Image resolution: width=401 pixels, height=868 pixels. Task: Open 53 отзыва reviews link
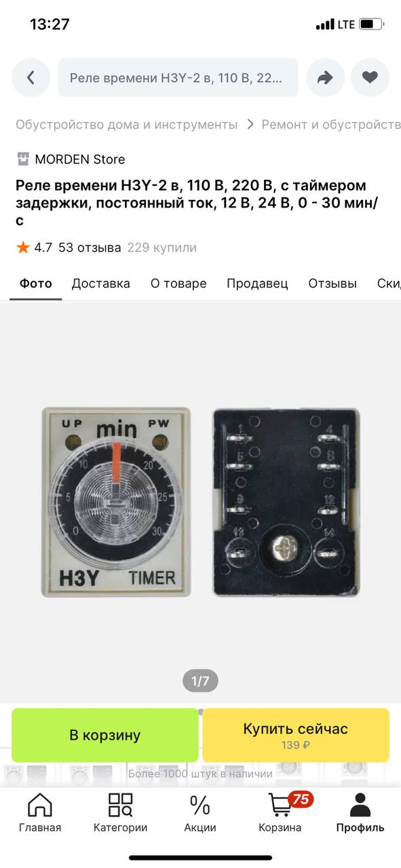click(90, 248)
